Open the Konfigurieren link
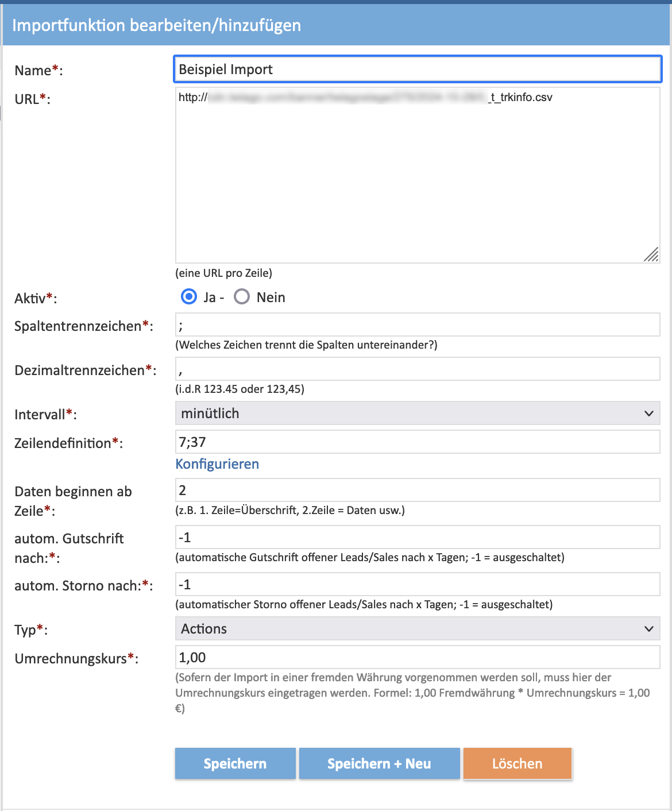This screenshot has height=811, width=672. [x=217, y=464]
